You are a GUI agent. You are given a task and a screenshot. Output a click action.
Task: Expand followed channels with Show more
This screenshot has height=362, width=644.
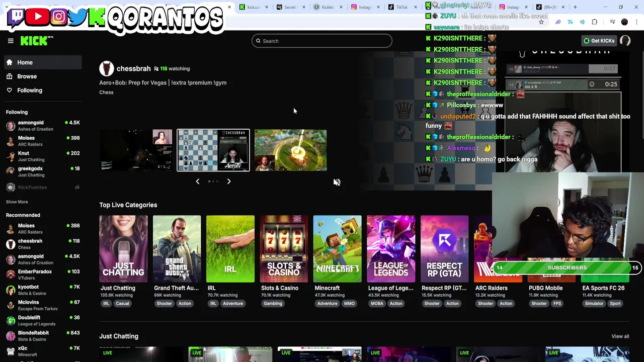(17, 202)
